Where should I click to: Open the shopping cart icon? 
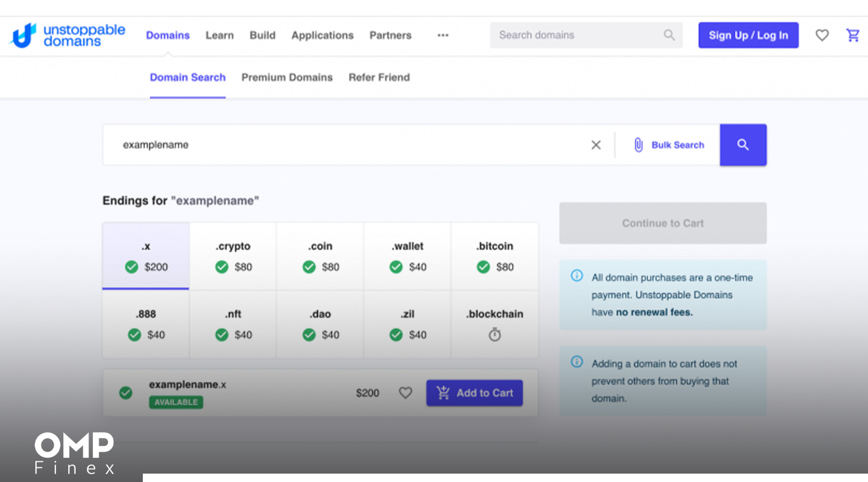pos(852,35)
